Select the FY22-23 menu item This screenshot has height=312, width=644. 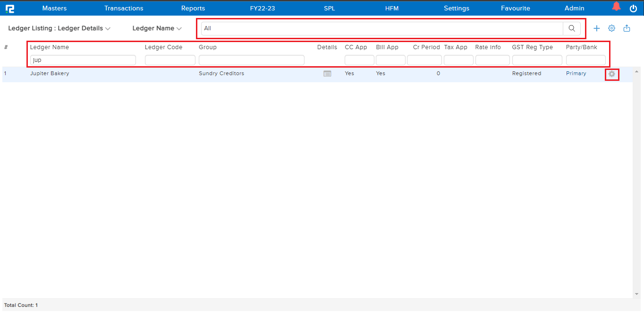[x=263, y=8]
